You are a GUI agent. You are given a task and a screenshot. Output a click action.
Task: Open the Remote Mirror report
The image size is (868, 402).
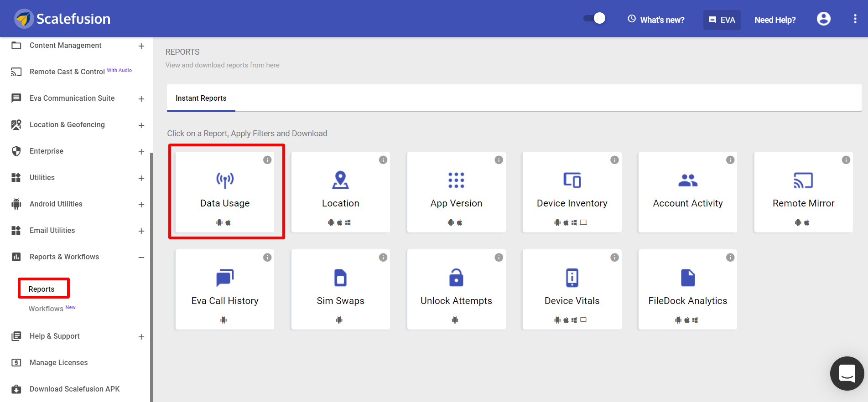coord(804,192)
